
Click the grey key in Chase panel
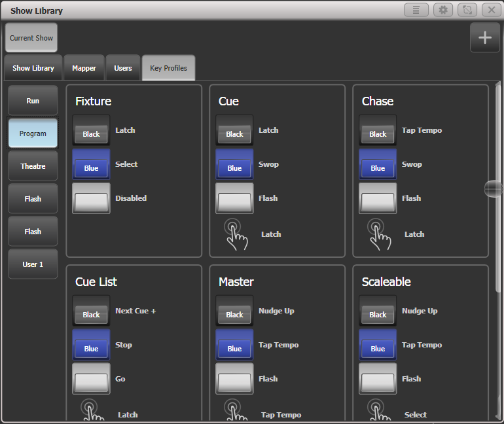click(x=378, y=199)
